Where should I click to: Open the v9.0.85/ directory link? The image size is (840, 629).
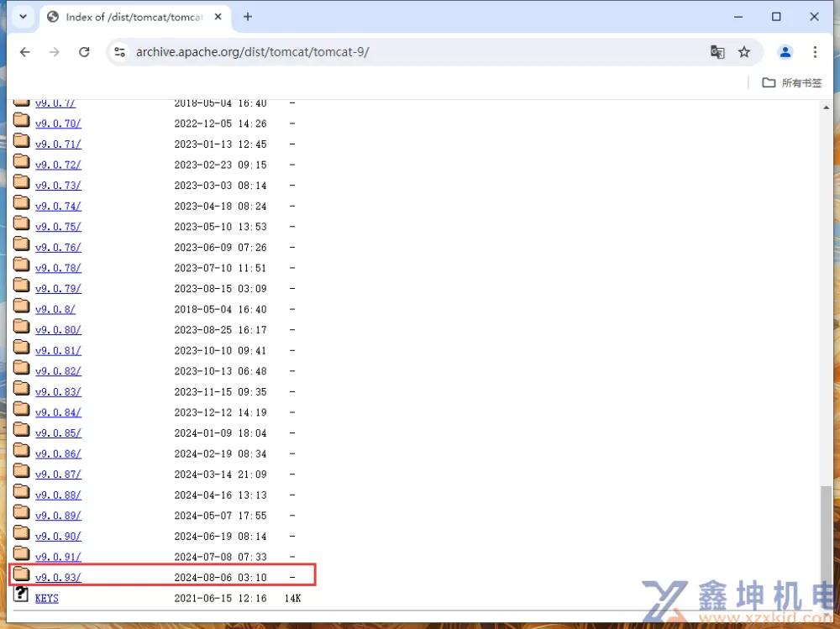pos(58,432)
